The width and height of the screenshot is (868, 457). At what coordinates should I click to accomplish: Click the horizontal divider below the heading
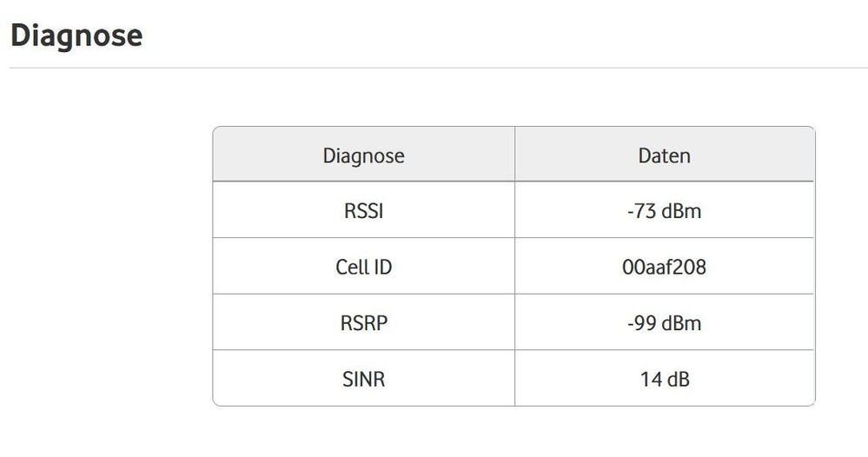(439, 68)
